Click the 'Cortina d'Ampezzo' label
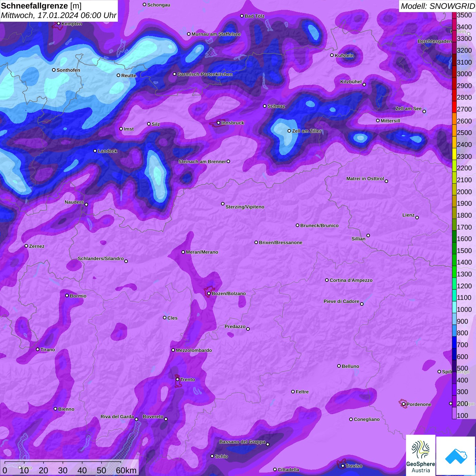The width and height of the screenshot is (476, 476). coord(351,280)
